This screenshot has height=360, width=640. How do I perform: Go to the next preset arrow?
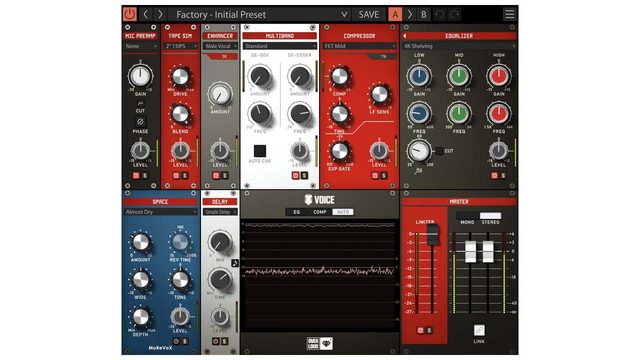tap(160, 14)
